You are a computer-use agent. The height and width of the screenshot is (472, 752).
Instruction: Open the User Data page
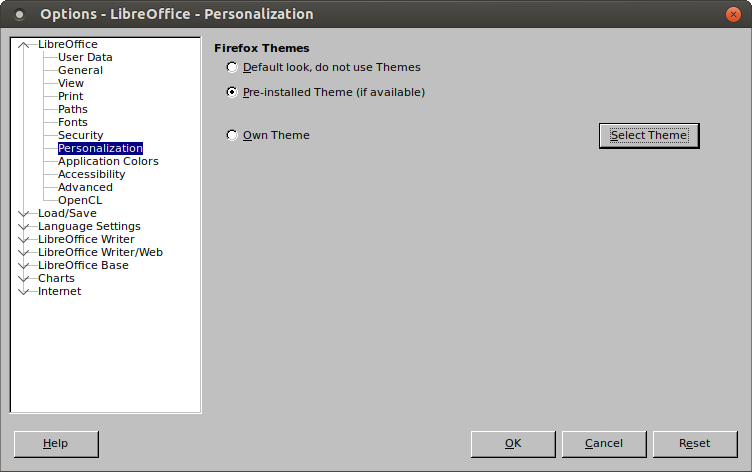coord(85,57)
